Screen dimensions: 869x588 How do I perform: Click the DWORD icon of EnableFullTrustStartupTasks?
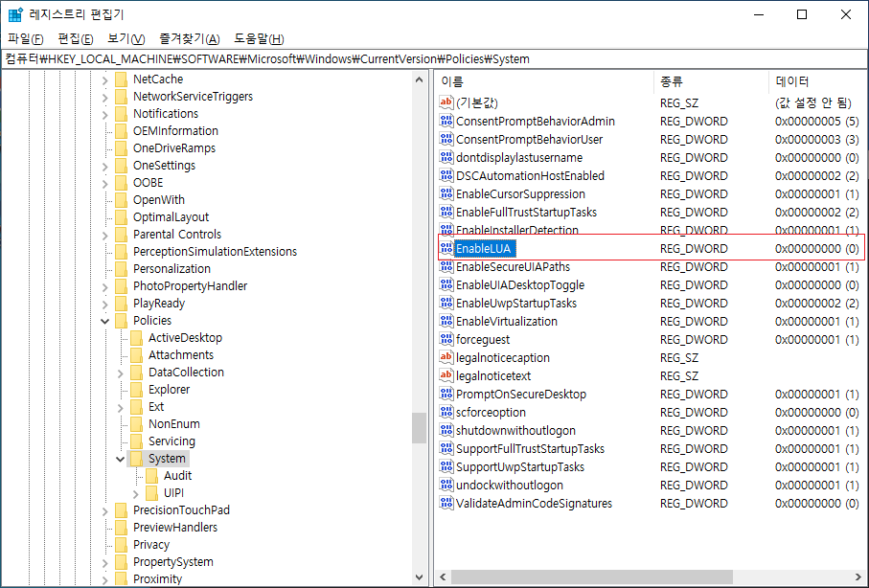click(446, 212)
